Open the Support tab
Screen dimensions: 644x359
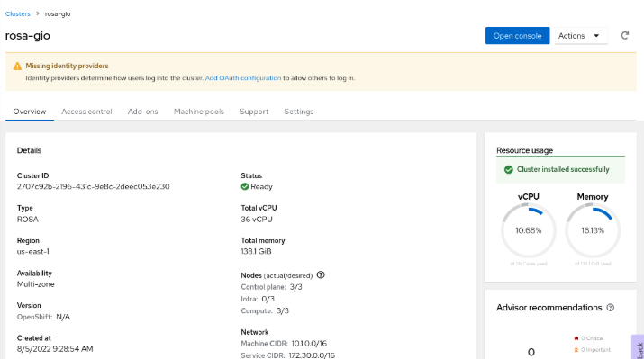(x=254, y=112)
